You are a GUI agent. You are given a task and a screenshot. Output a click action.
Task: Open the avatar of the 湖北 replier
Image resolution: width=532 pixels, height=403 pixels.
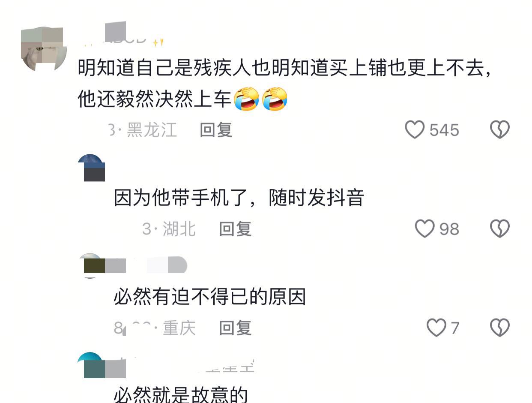click(91, 168)
